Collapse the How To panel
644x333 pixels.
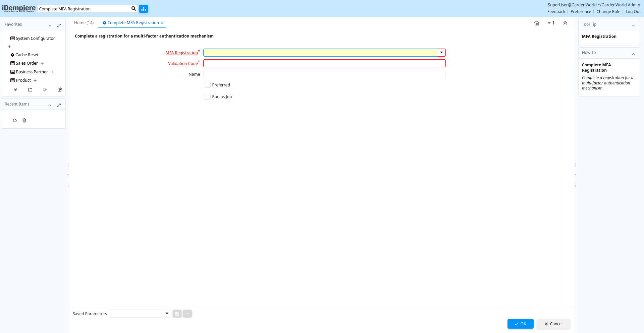coord(633,54)
